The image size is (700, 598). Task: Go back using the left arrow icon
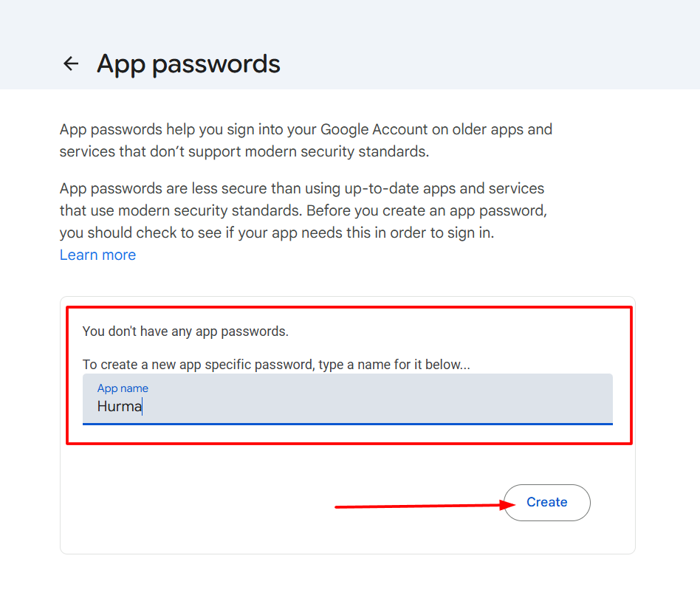click(71, 63)
